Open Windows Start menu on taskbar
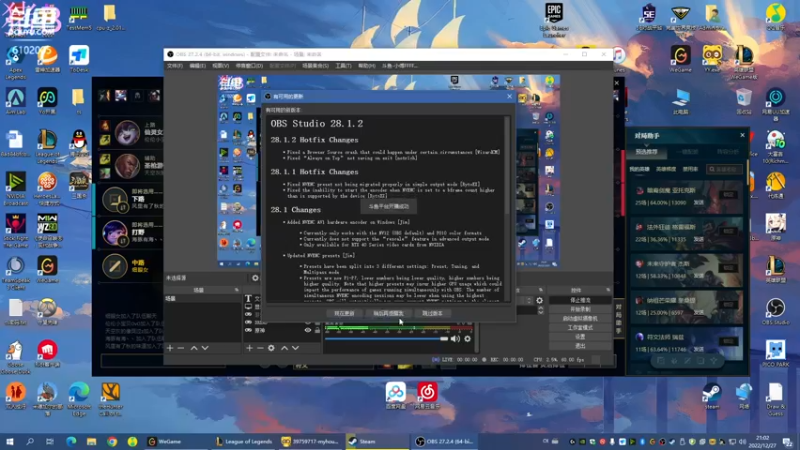 point(9,441)
